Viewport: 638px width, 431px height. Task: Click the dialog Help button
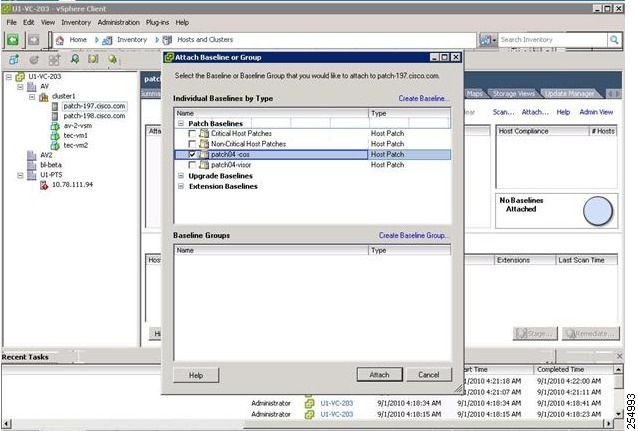[196, 375]
